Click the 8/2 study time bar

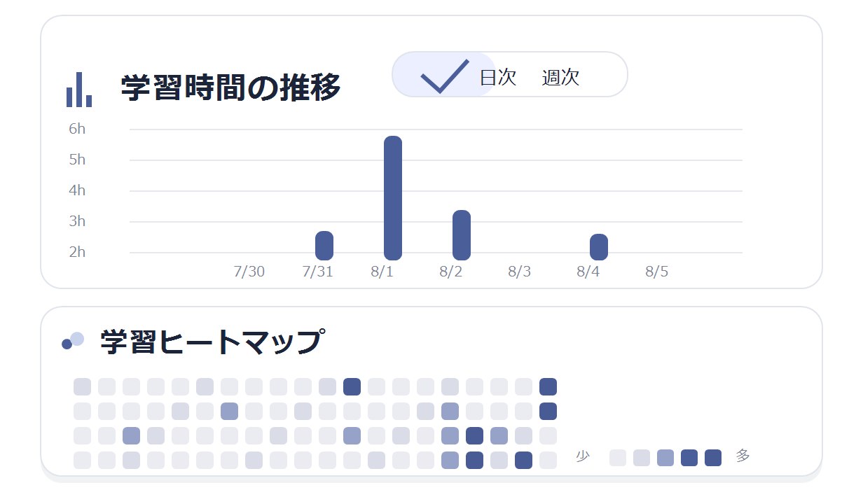[462, 235]
